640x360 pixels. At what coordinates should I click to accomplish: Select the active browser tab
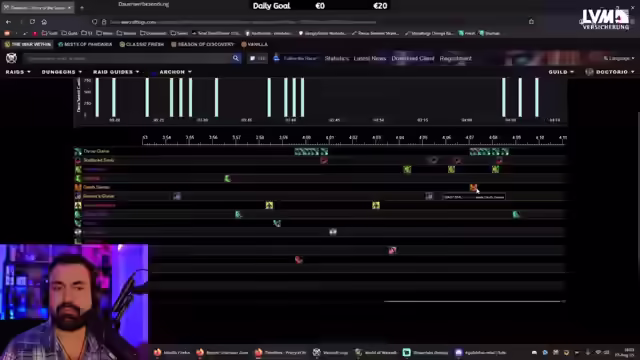38,7
